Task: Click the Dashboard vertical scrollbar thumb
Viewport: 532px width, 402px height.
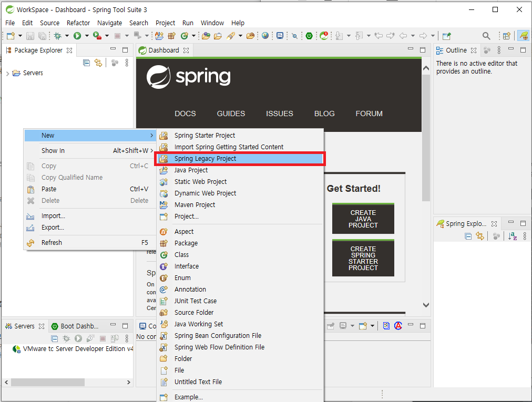Action: click(426, 137)
